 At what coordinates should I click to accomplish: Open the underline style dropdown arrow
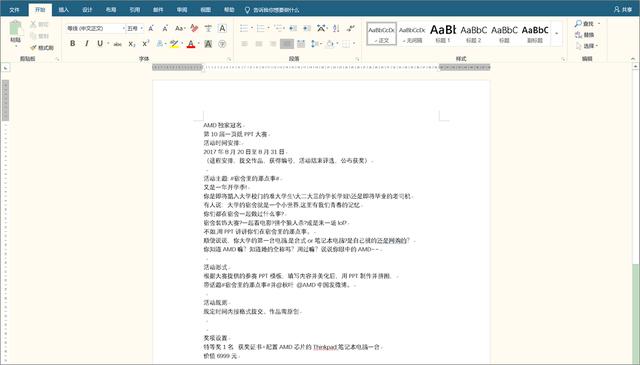click(108, 43)
